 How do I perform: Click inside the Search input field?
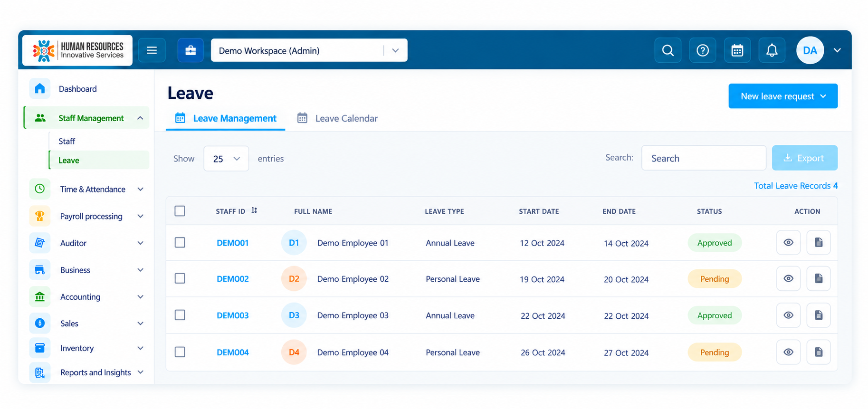click(x=704, y=158)
